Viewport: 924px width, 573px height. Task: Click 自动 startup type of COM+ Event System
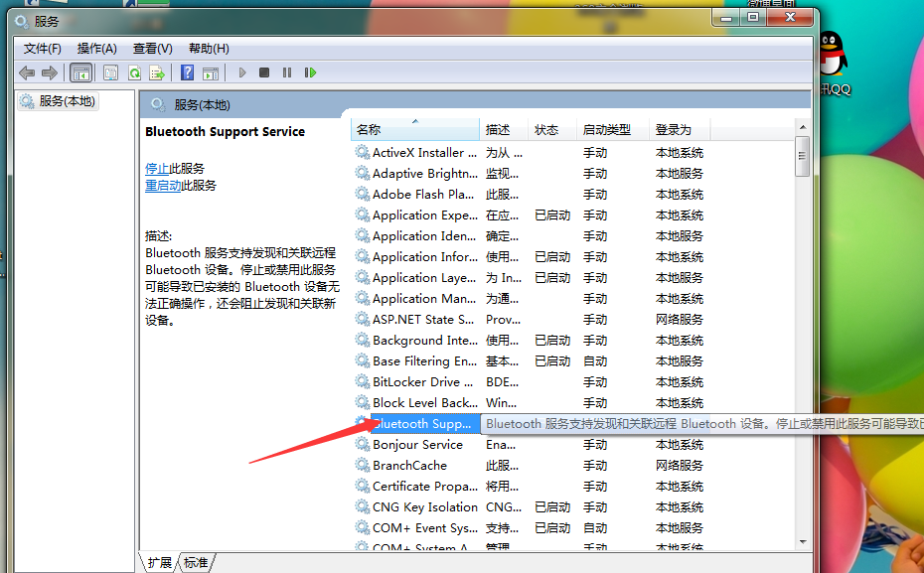(595, 528)
